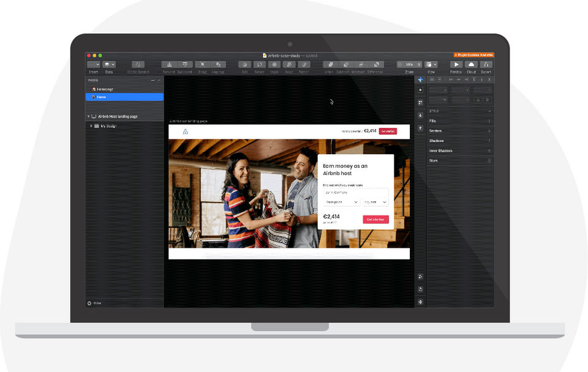Image resolution: width=588 pixels, height=372 pixels.
Task: Collapse the Airbnb Host landing page artboard
Action: tap(88, 116)
